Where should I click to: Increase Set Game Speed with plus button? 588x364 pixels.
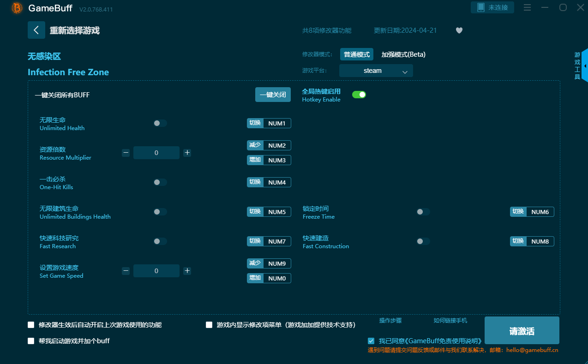click(187, 271)
